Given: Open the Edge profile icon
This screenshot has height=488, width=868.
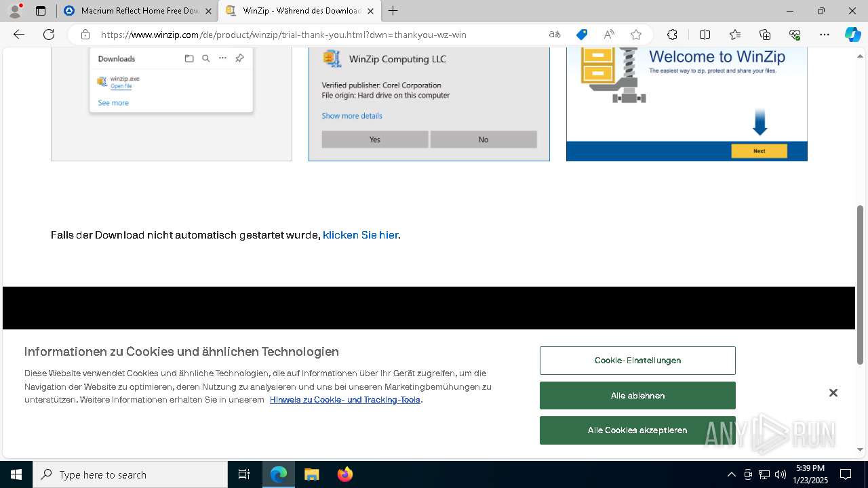Looking at the screenshot, I should tap(14, 11).
